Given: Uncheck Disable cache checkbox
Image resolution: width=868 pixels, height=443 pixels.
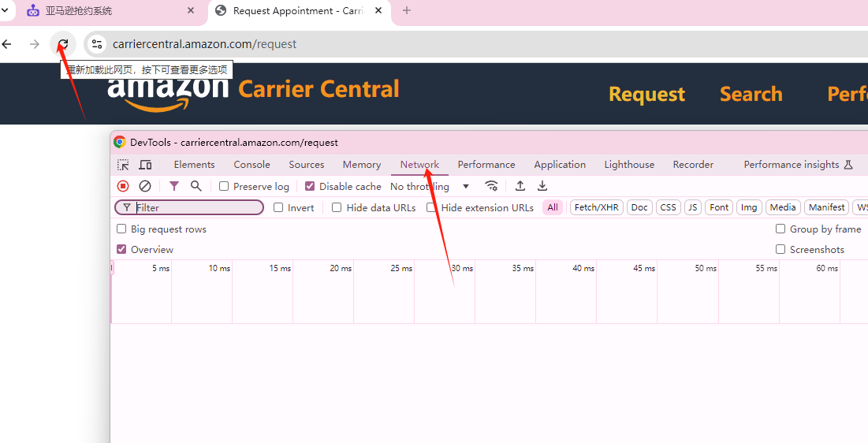Looking at the screenshot, I should coord(310,186).
